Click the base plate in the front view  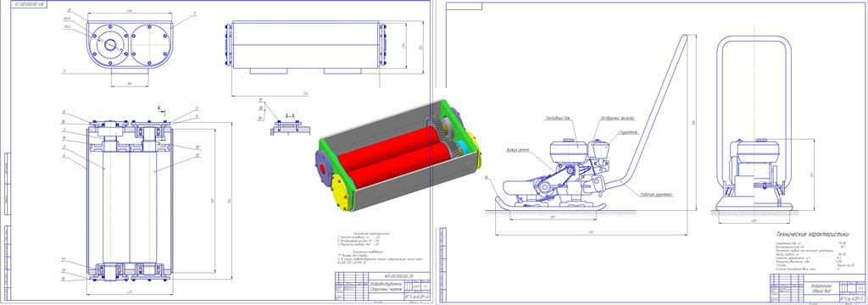point(754,207)
